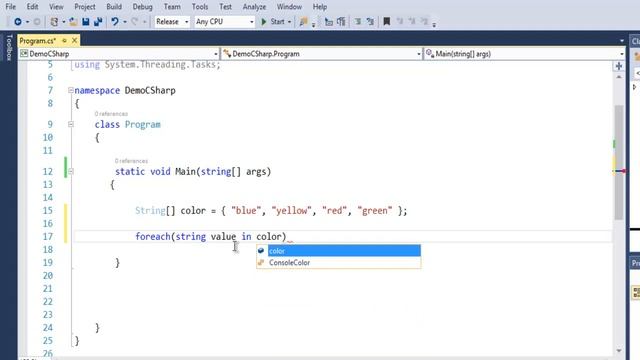
Task: Open the Team menu
Action: click(x=172, y=7)
